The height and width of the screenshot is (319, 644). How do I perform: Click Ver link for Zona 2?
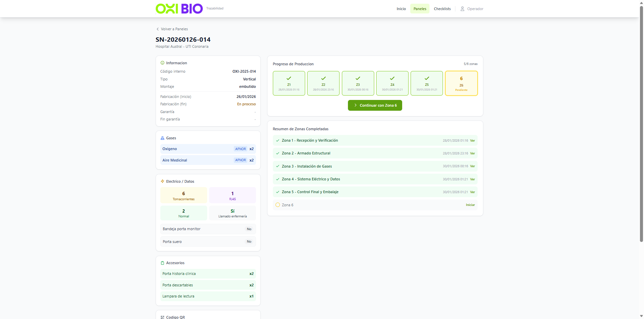click(473, 153)
